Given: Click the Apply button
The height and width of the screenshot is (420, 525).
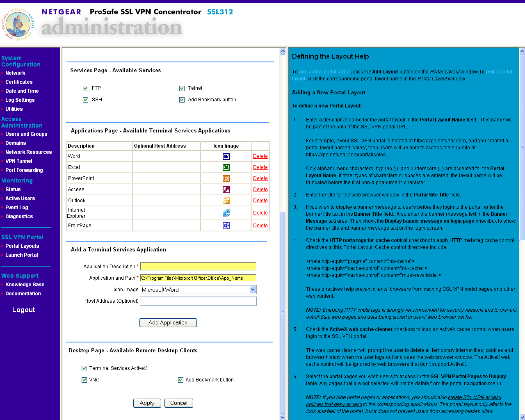Looking at the screenshot, I should coord(147,403).
